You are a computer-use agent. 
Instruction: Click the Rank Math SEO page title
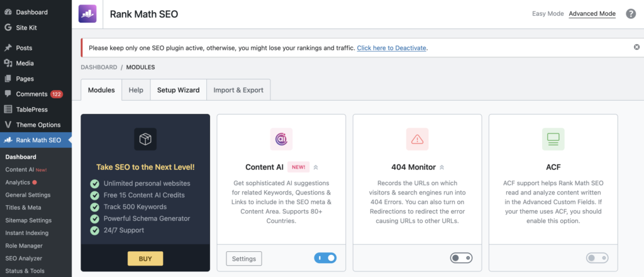pos(144,14)
